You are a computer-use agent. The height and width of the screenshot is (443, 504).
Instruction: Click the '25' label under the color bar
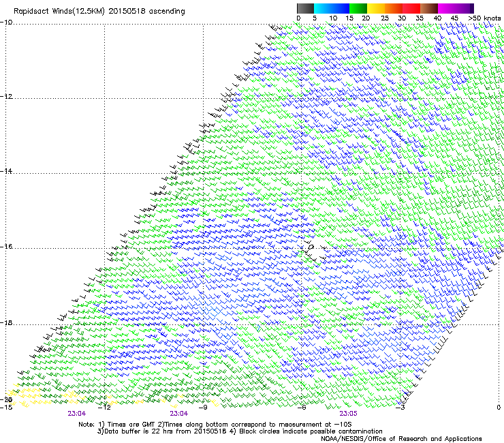pyautogui.click(x=385, y=18)
